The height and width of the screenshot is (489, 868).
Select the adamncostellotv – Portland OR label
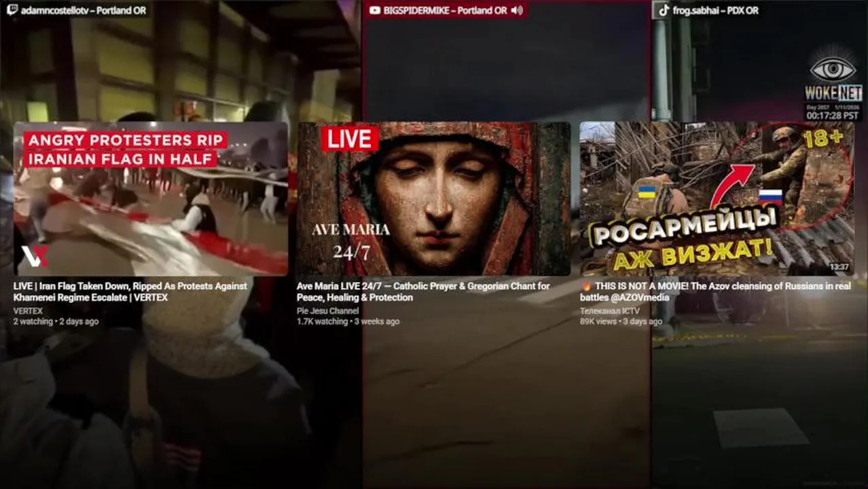click(x=83, y=10)
